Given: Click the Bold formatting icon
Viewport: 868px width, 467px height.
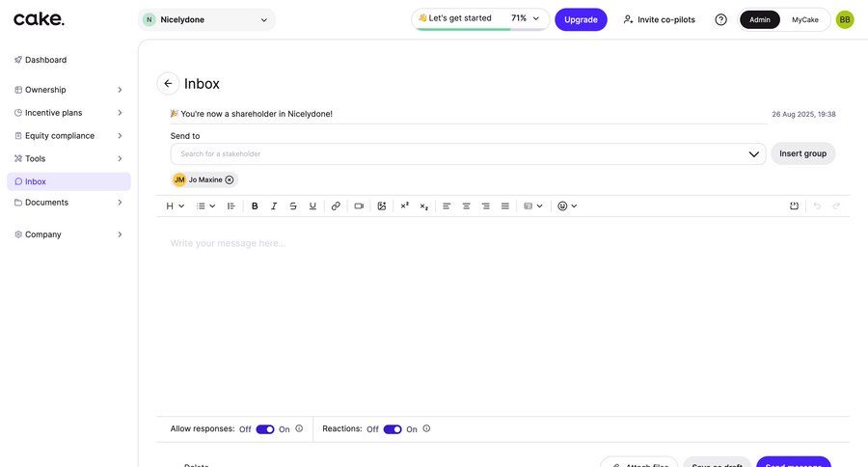Looking at the screenshot, I should tap(255, 206).
